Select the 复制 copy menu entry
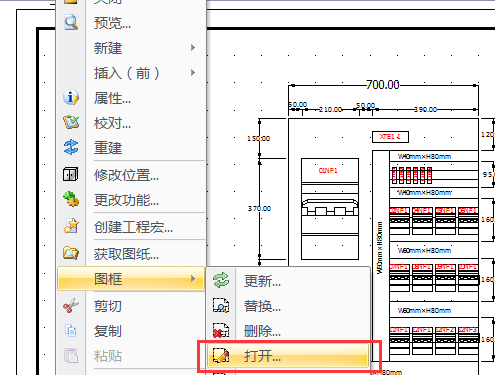This screenshot has width=495, height=375. tap(131, 331)
